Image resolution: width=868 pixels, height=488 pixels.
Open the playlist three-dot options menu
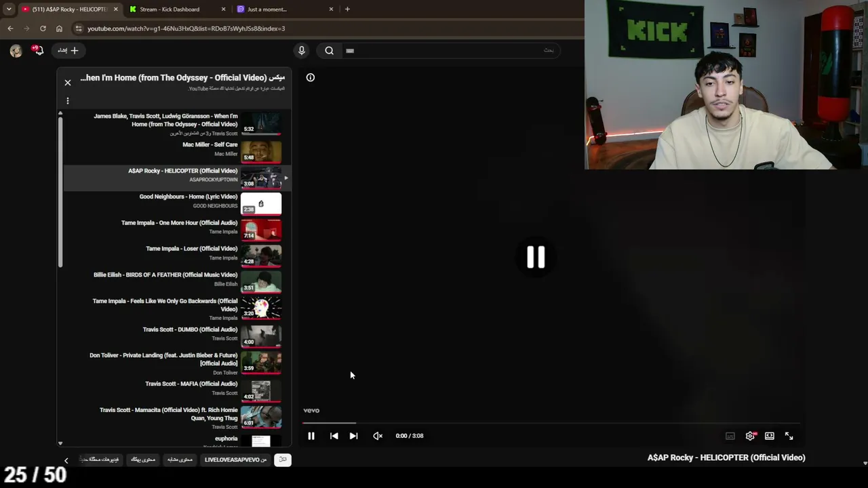tap(68, 101)
